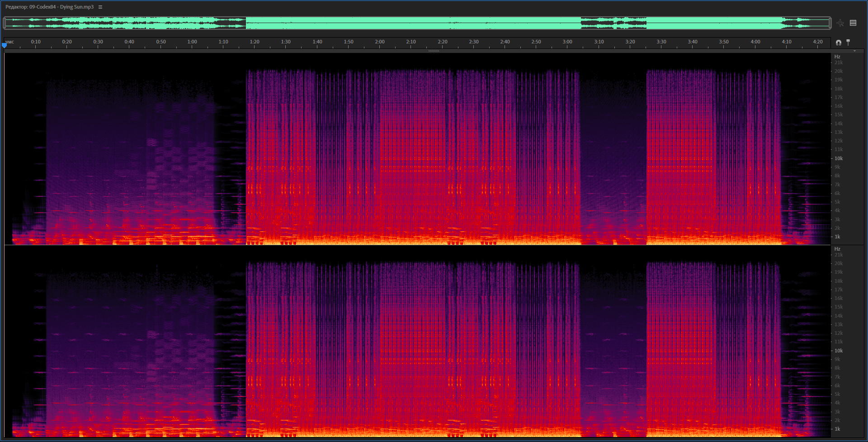The image size is (868, 442).
Task: Click the 2:30 mark on the timeline ruler
Action: pos(474,42)
